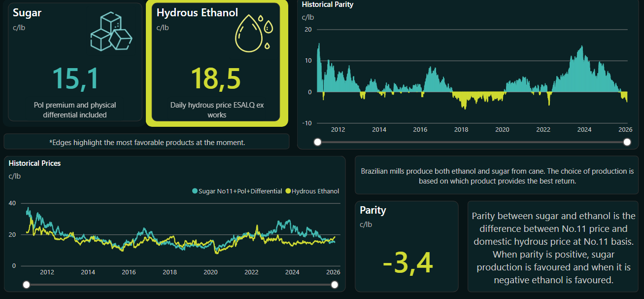
Task: Click the Historical Prices chart title
Action: (34, 163)
